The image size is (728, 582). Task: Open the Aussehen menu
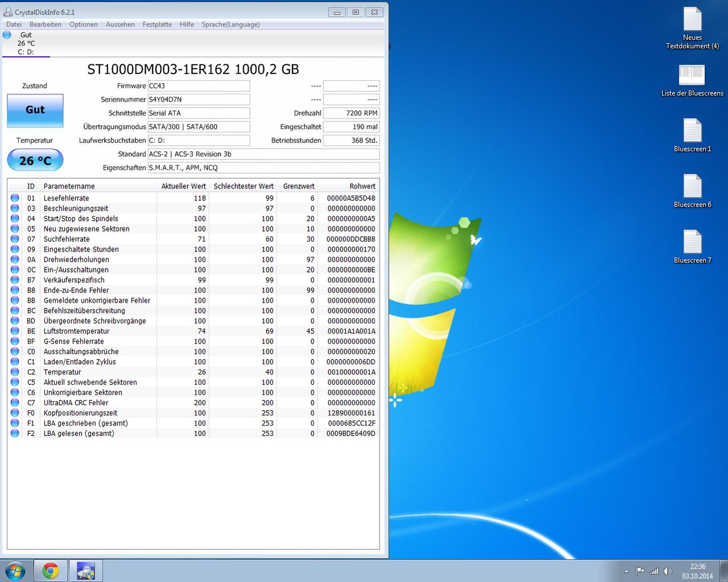(x=120, y=24)
